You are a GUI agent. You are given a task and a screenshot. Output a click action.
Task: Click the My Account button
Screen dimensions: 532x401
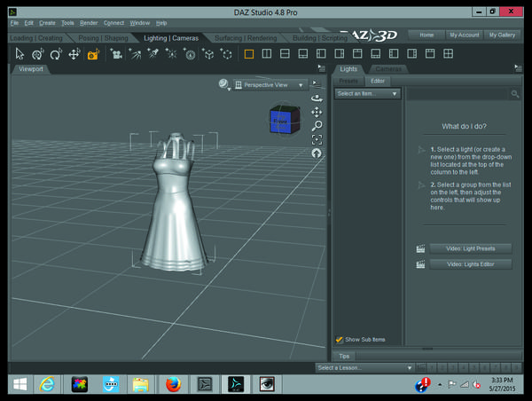point(464,35)
